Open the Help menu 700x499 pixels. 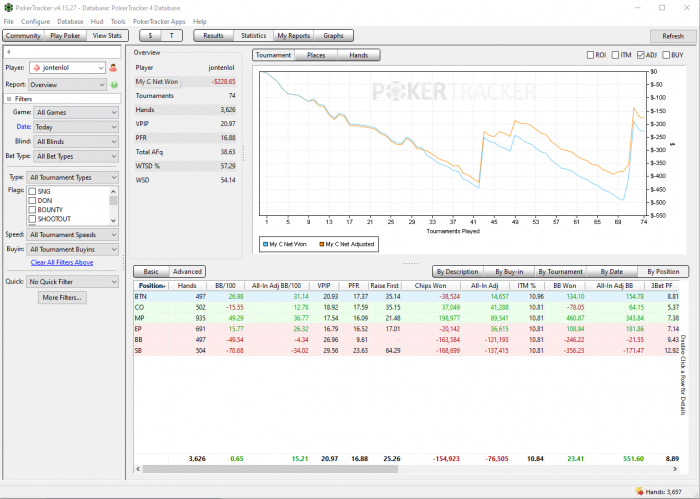(200, 21)
